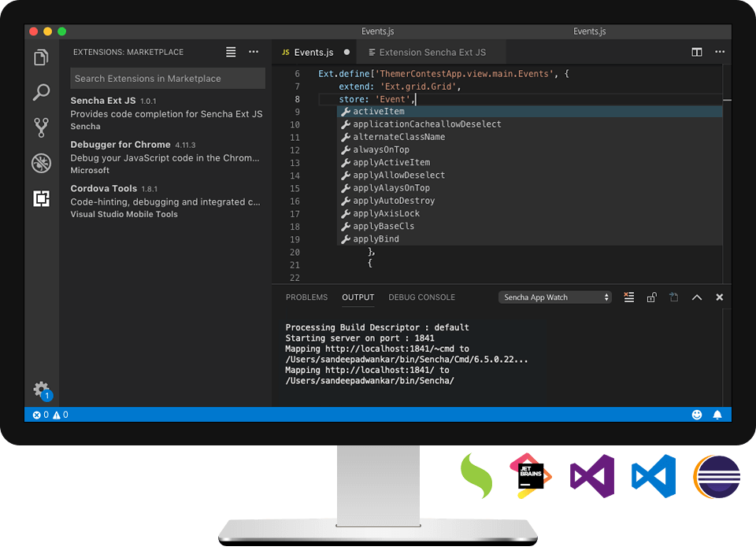
Task: Click the 'Ext.grid.Grid' string in code
Action: 418,87
